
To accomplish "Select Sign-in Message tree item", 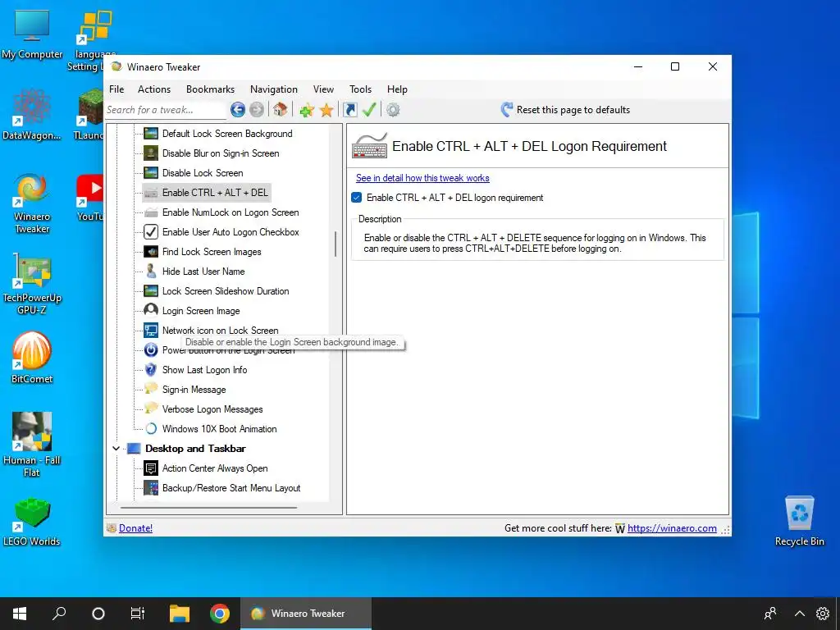I will (x=194, y=390).
